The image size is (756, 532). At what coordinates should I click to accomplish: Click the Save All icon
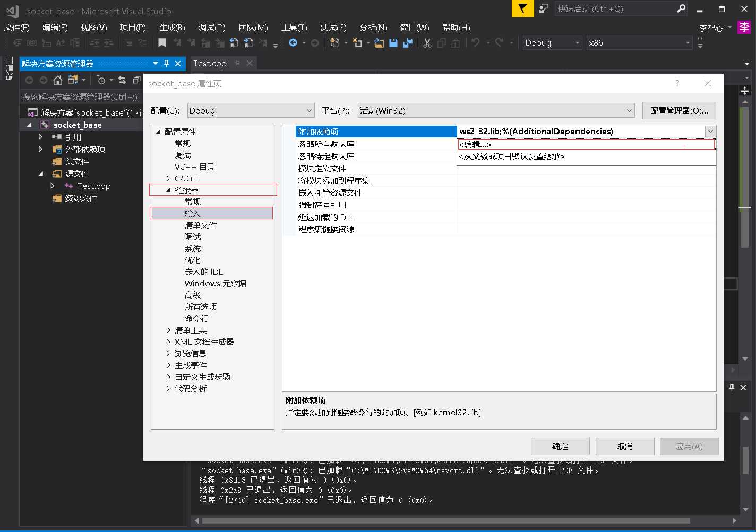pyautogui.click(x=408, y=43)
